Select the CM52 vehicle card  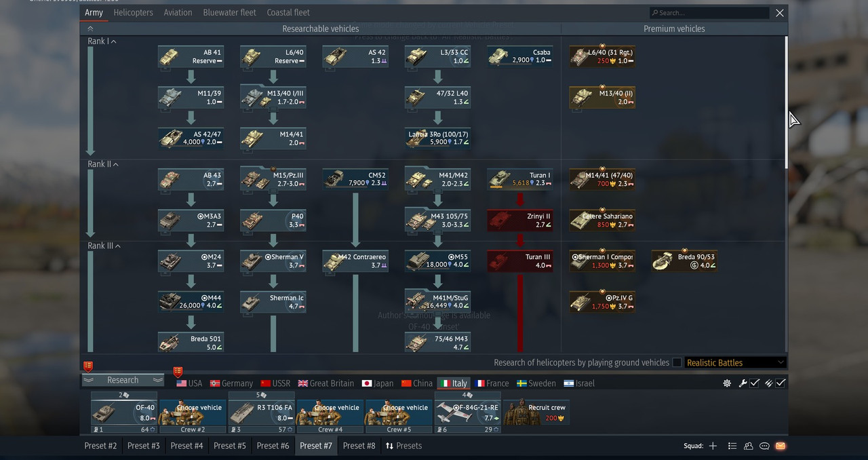[x=355, y=179]
